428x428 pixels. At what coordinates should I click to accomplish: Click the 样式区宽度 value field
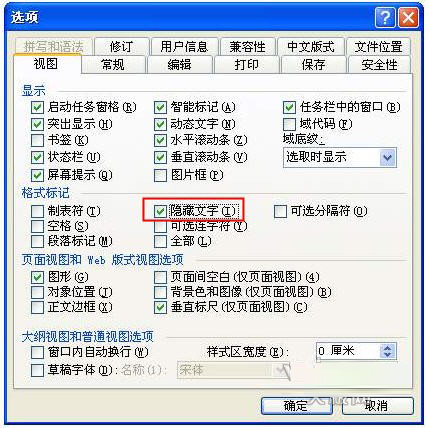[347, 351]
